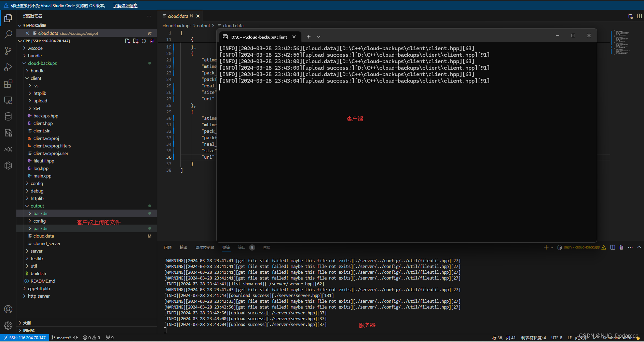Collapse the client folder
Viewport: 644px width, 342px height.
coord(27,78)
